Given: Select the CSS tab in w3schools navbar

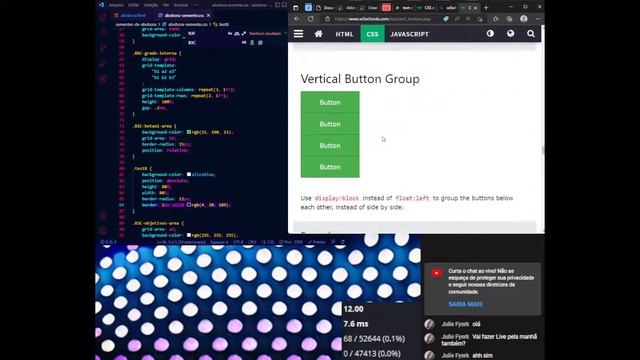Looking at the screenshot, I should pyautogui.click(x=372, y=34).
